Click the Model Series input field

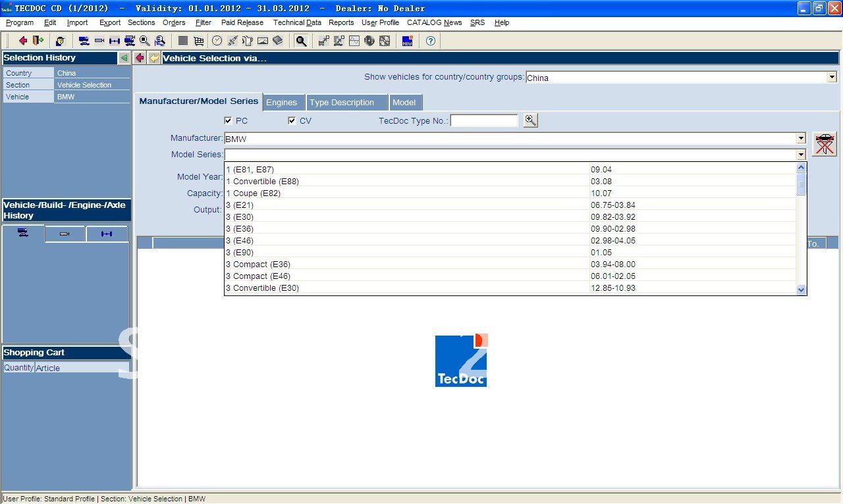(510, 155)
